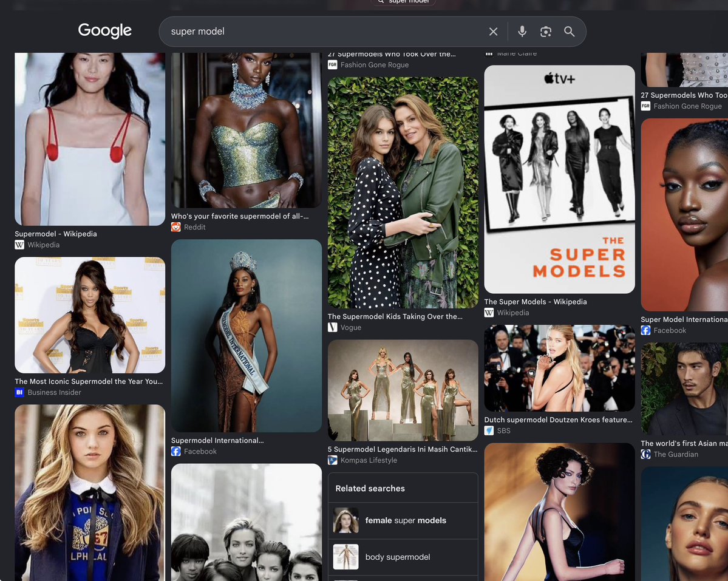Open "The world's first Asian ma" title
Viewport: 728px width, 581px height.
[x=684, y=443]
